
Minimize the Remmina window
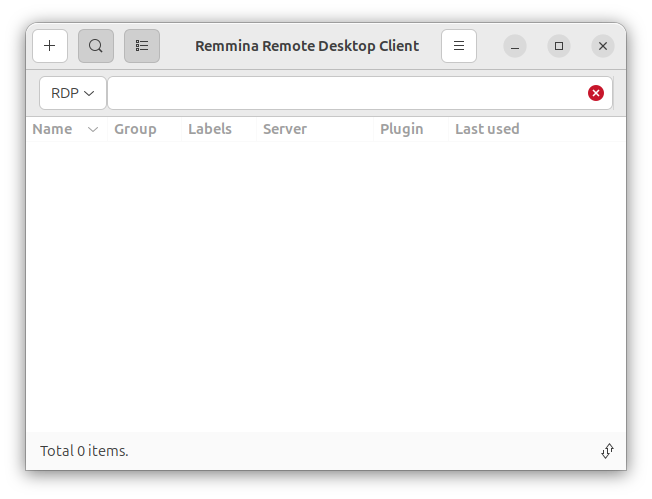515,46
